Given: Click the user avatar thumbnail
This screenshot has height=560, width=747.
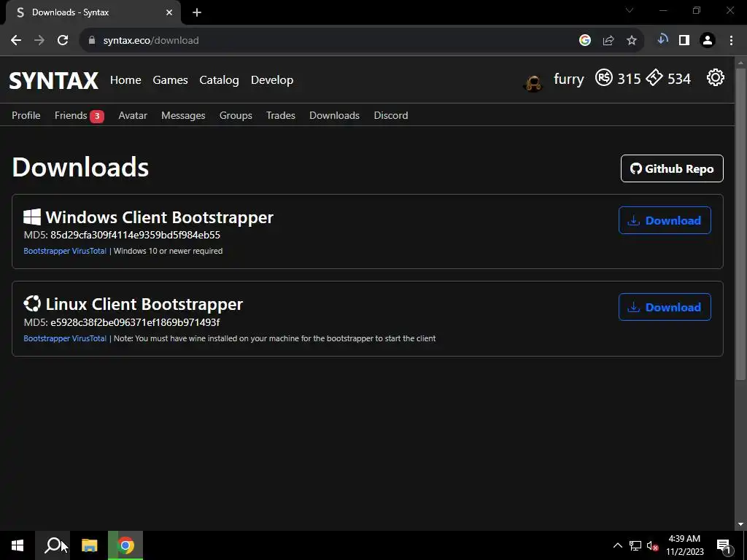Looking at the screenshot, I should 533,82.
